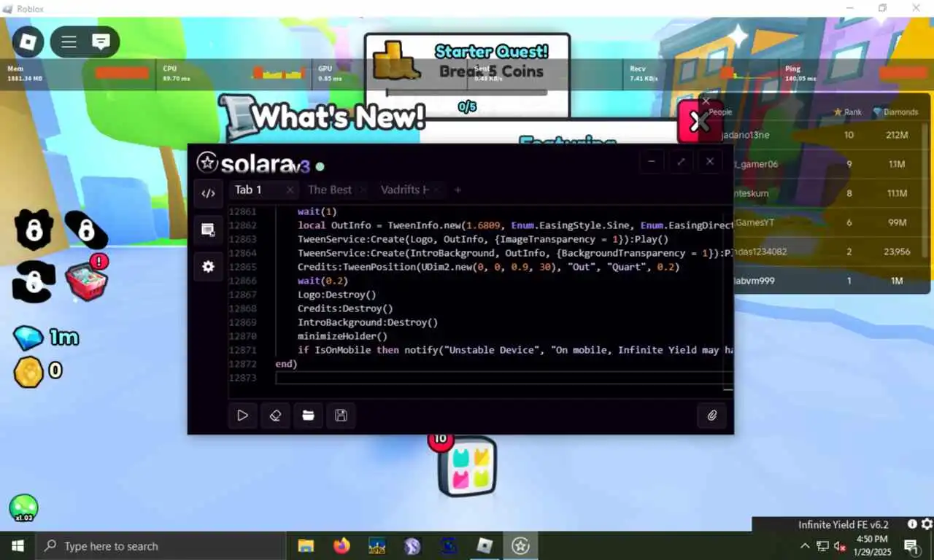Click the green x1.02 boost icon

pyautogui.click(x=23, y=508)
